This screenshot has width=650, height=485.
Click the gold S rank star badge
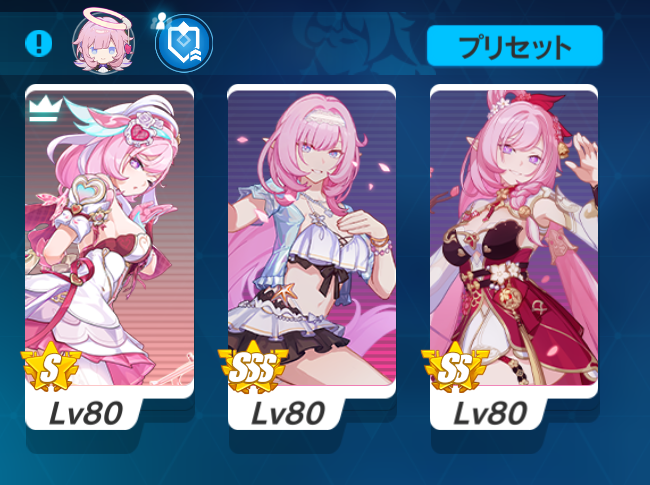pos(50,366)
